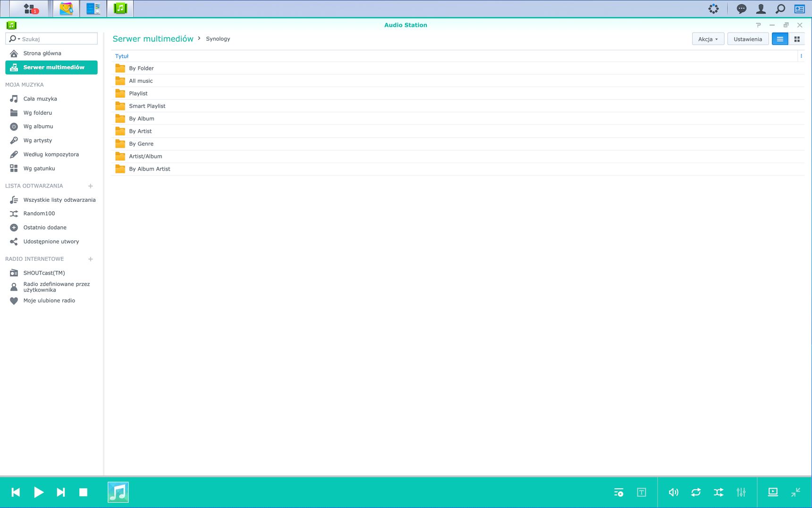812x508 pixels.
Task: Open the Akcja dropdown menu
Action: tap(708, 39)
